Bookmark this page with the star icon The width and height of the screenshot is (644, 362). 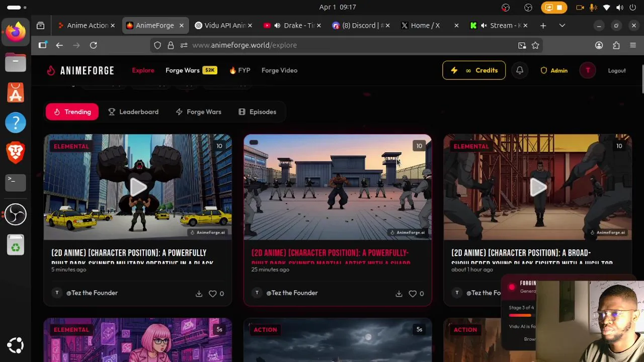click(535, 45)
